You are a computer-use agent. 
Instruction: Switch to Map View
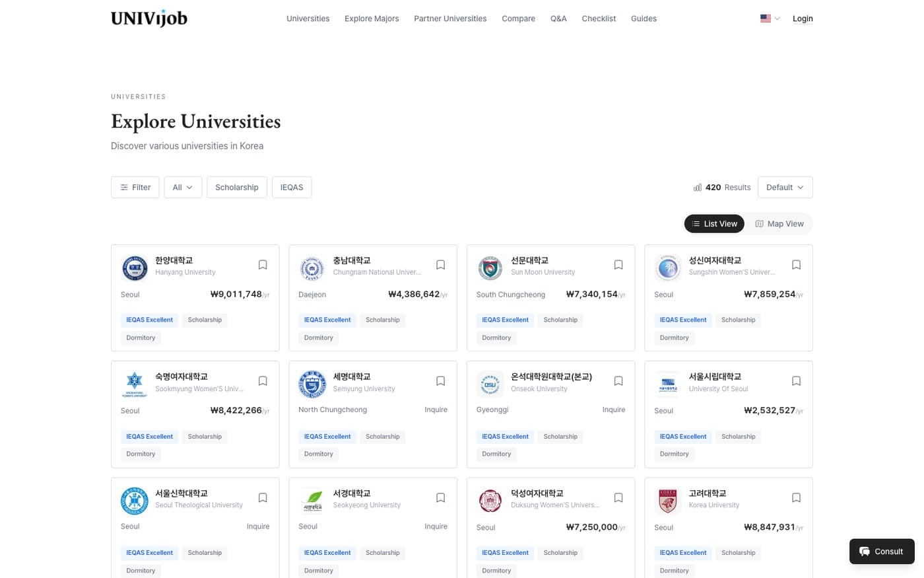tap(779, 224)
